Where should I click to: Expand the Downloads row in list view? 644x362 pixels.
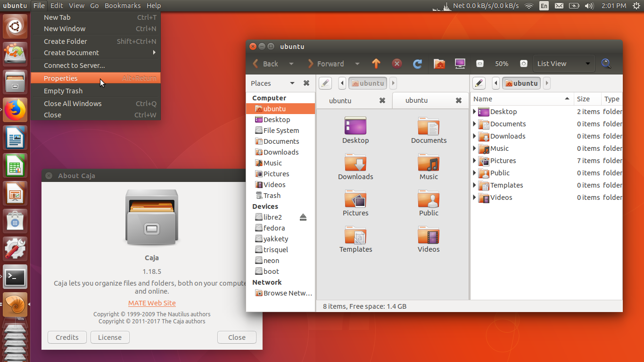[475, 136]
